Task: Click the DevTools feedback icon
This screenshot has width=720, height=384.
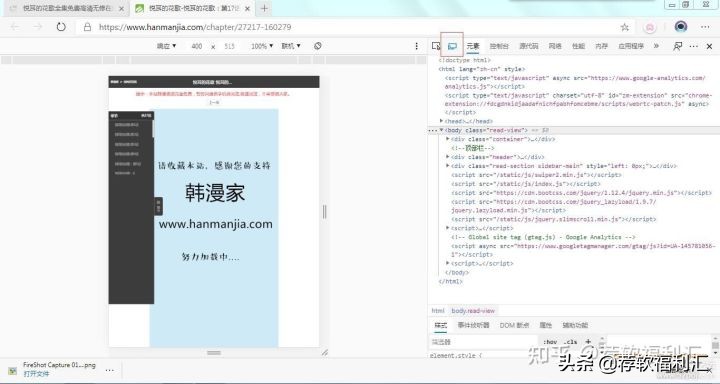Action: coord(677,46)
